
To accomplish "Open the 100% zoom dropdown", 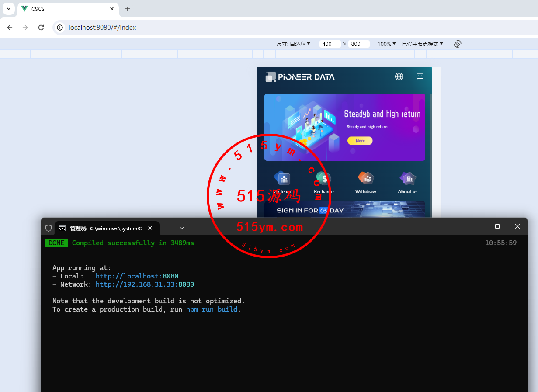I will [x=386, y=44].
